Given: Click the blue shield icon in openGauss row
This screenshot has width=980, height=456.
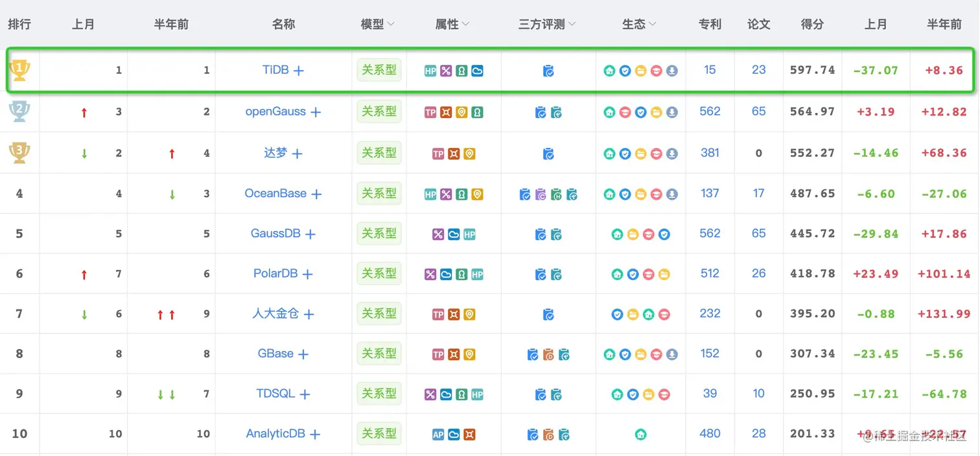Looking at the screenshot, I should (x=640, y=112).
